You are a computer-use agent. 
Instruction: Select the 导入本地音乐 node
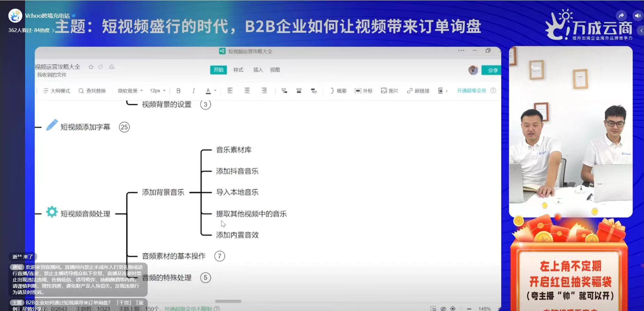coord(237,192)
